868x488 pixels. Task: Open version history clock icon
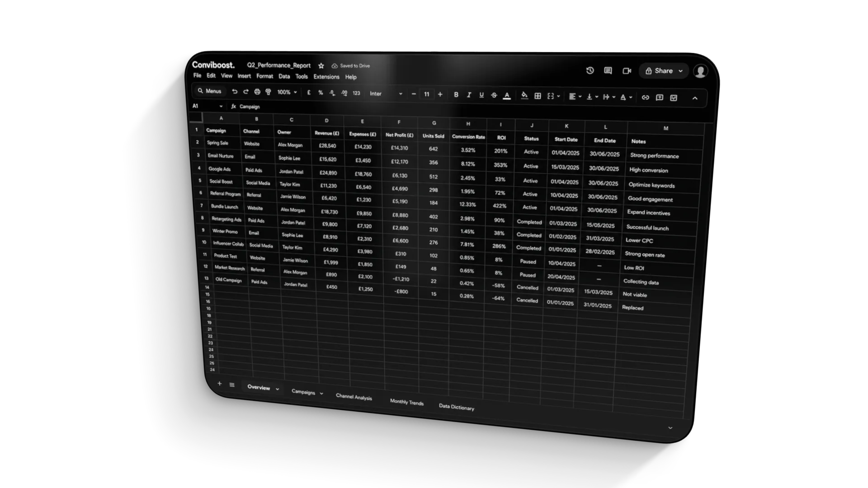(590, 70)
